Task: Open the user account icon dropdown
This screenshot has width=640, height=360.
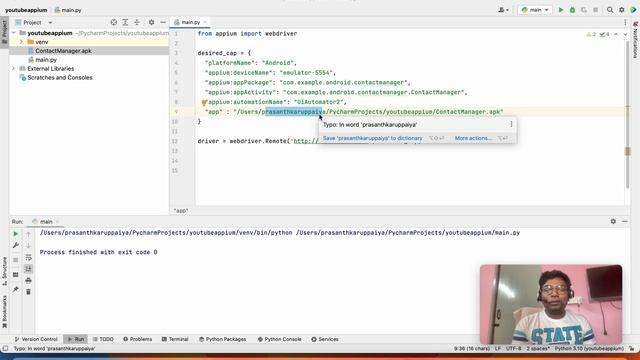Action: pyautogui.click(x=504, y=10)
